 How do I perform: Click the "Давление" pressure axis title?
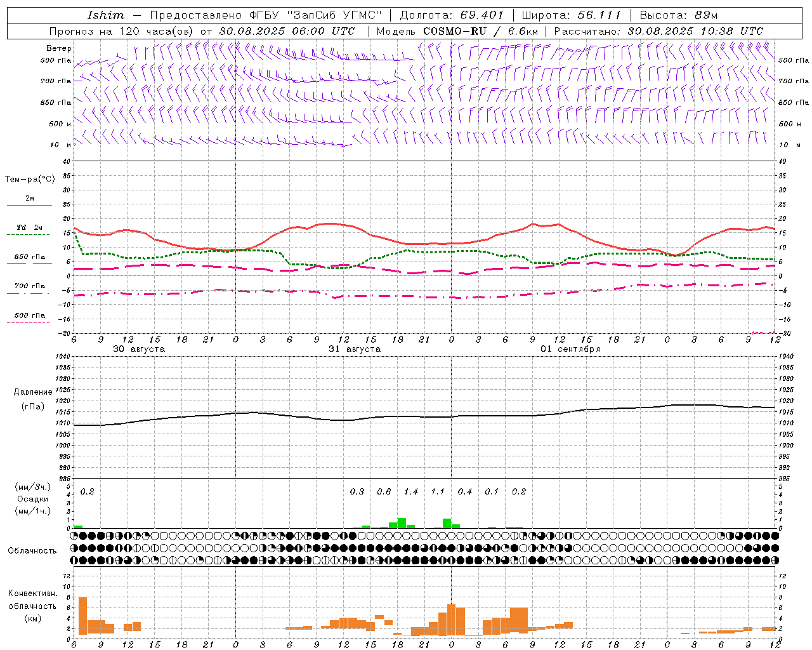click(32, 392)
